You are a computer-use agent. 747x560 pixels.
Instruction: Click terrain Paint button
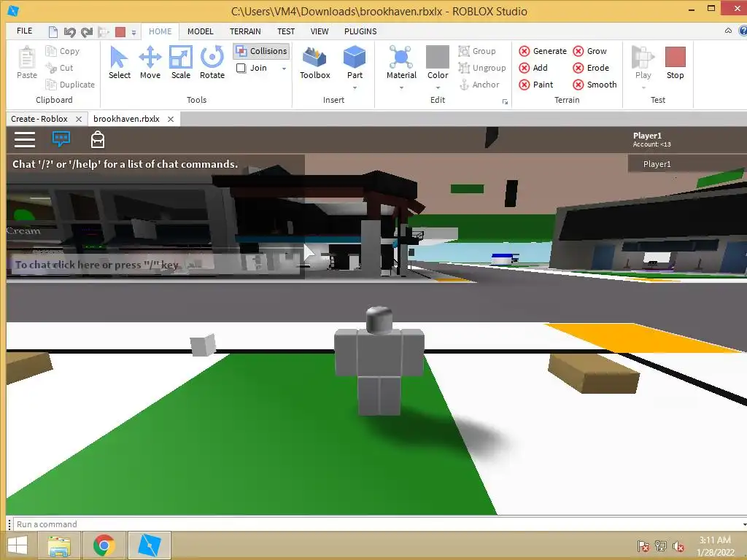pos(536,85)
